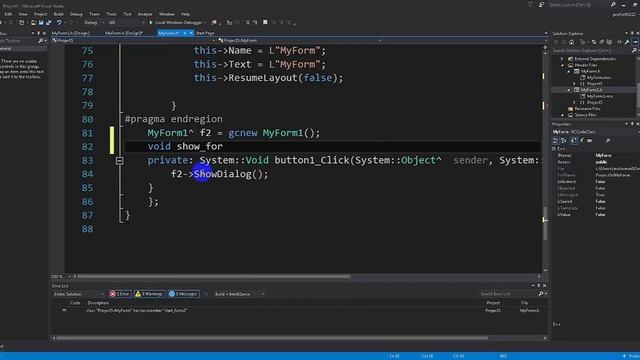
Task: Click the Save All toolbar icon
Action: (49, 22)
